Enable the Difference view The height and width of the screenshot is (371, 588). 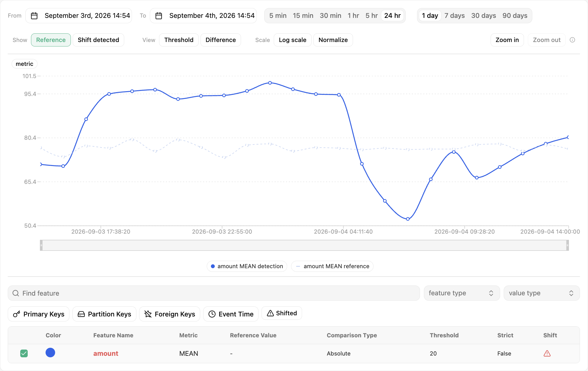tap(220, 40)
